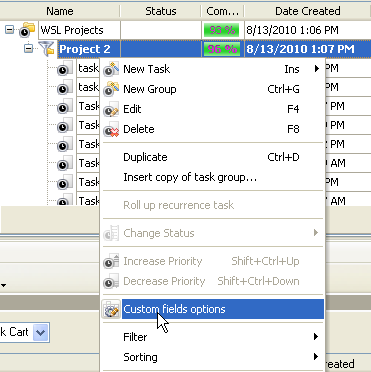
Task: Choose New Group from context menu
Action: [x=213, y=89]
